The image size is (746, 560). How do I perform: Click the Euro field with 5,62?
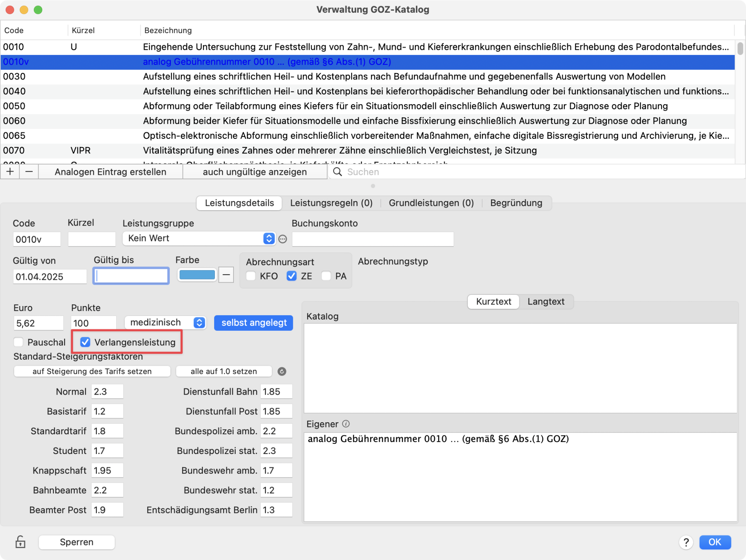(38, 323)
